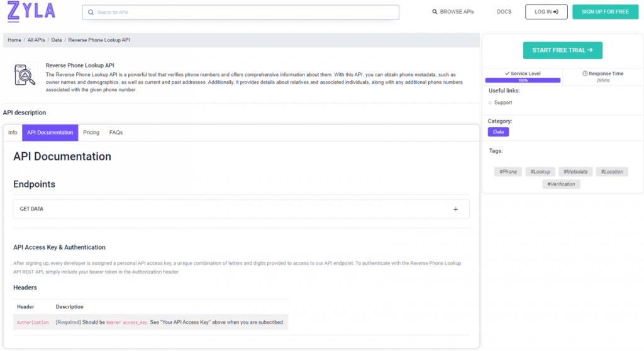Click the 295ms response time value

coord(603,81)
